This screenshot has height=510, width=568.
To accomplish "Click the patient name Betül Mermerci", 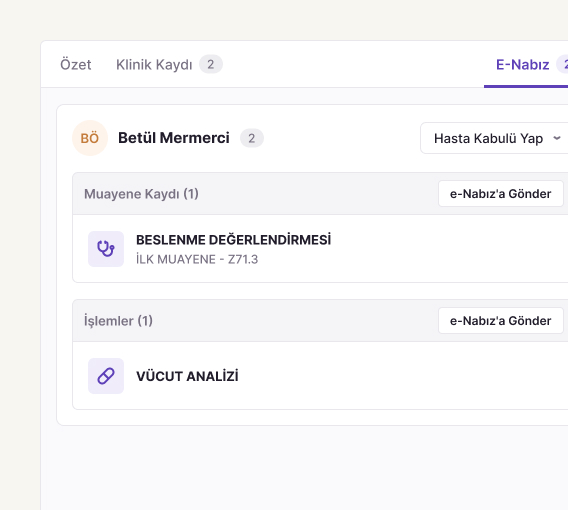I will click(174, 138).
